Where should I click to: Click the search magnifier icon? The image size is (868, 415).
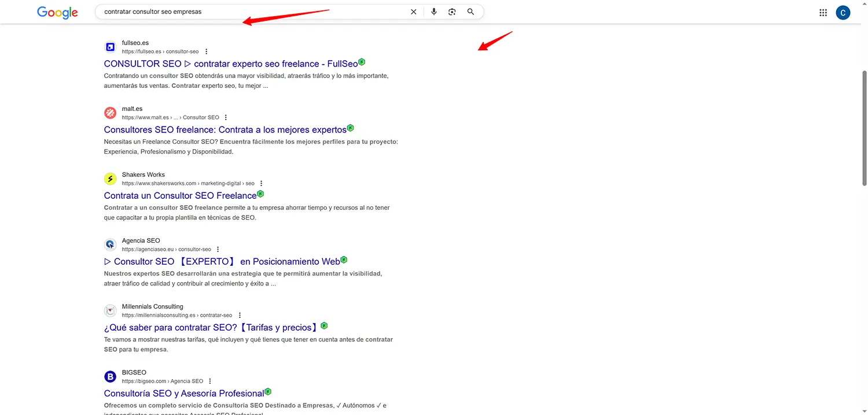tap(470, 12)
